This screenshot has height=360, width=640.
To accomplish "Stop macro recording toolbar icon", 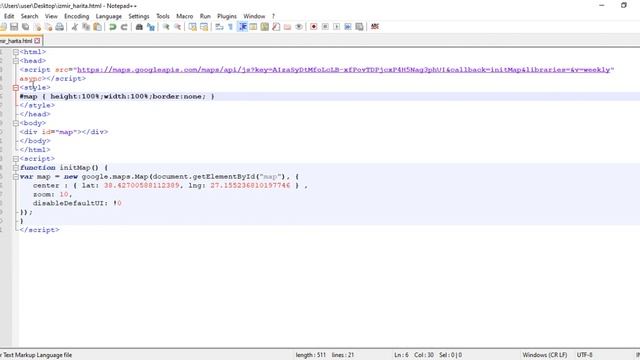I will pyautogui.click(x=325, y=27).
